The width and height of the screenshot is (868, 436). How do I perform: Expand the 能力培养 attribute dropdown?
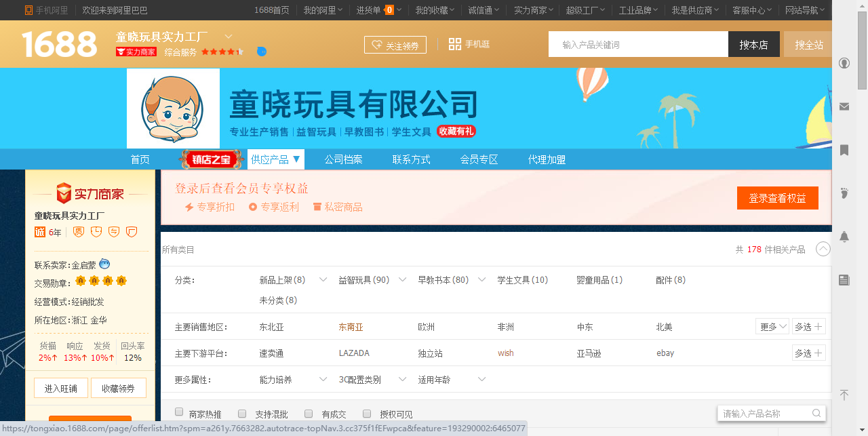point(323,379)
